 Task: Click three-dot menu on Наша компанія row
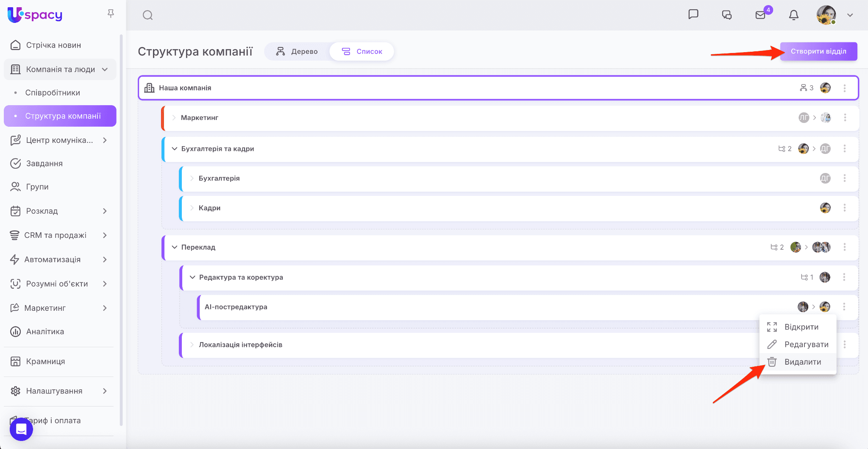(844, 88)
